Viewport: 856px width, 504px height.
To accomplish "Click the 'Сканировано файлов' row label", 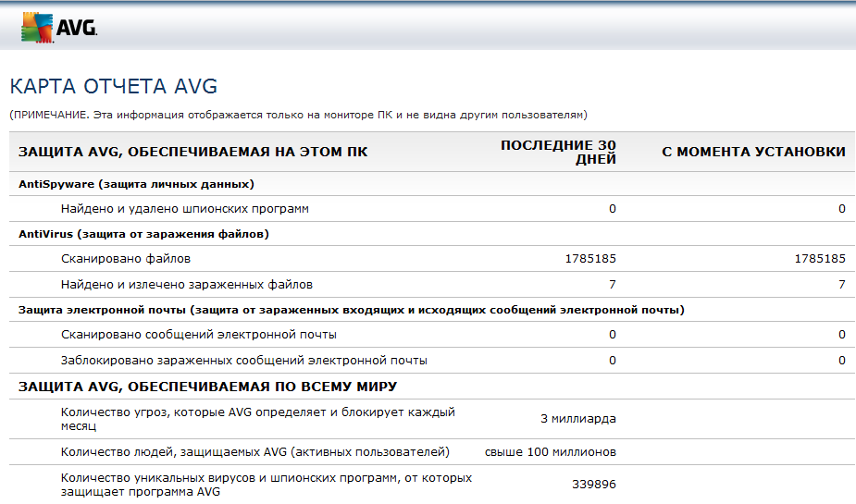I will 126,259.
